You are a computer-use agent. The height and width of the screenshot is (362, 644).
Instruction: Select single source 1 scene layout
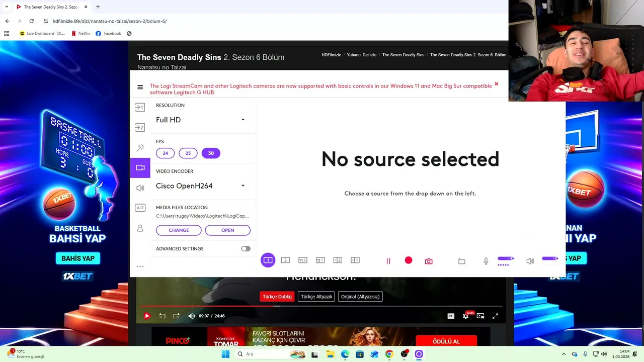point(268,260)
